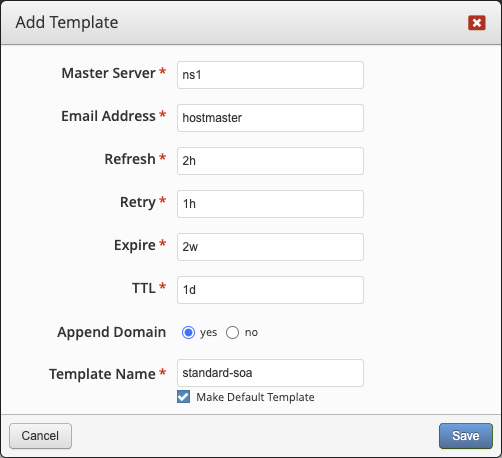502x458 pixels.
Task: Select the Append Domain yes radio button
Action: (188, 332)
